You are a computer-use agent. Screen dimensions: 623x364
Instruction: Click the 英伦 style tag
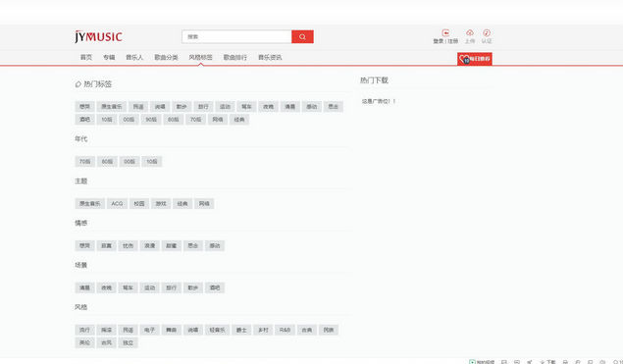[x=84, y=342]
